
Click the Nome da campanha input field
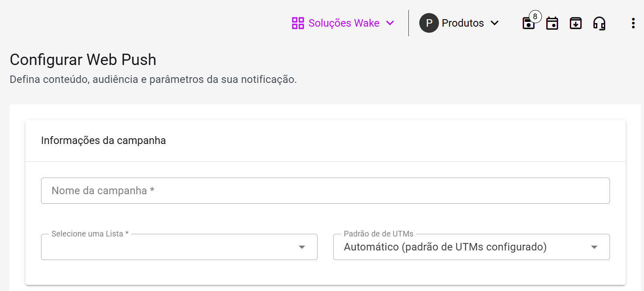point(325,191)
